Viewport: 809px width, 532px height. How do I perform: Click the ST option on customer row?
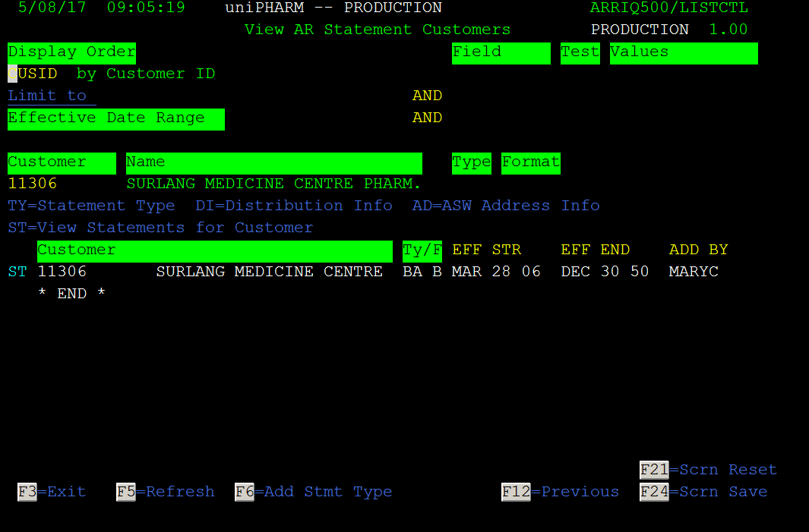17,272
